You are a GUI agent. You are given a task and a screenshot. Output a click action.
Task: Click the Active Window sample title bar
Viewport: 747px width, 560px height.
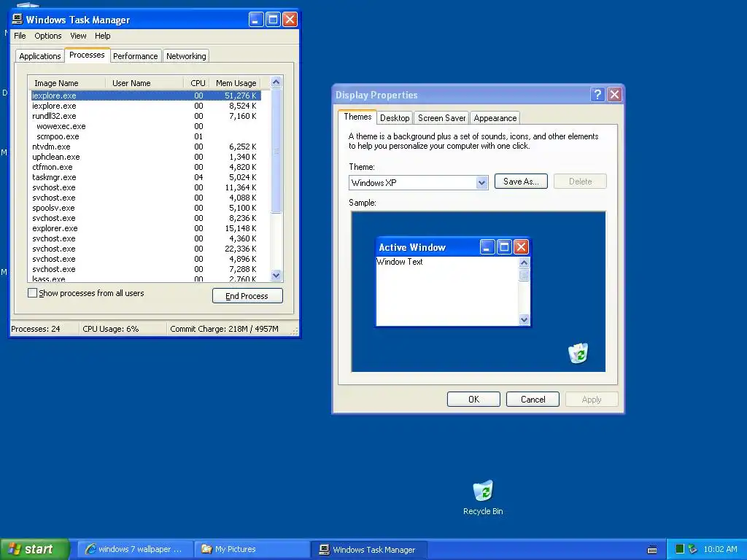pyautogui.click(x=452, y=247)
